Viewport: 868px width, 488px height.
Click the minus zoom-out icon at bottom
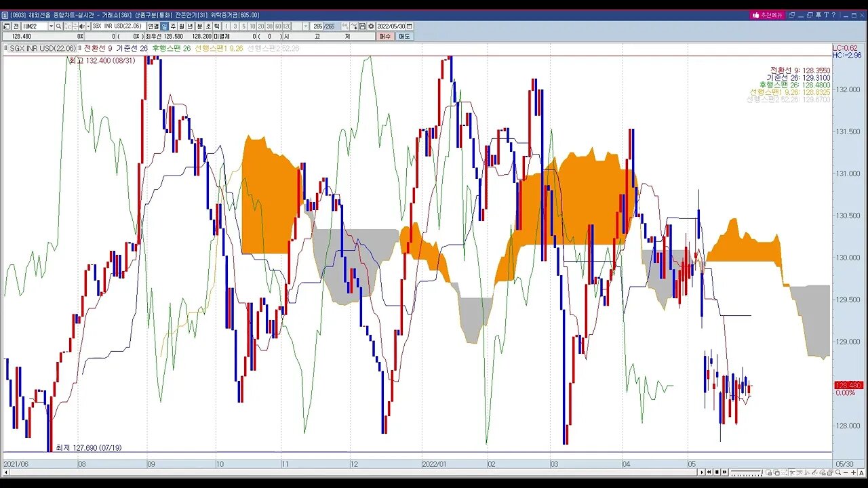(x=846, y=472)
